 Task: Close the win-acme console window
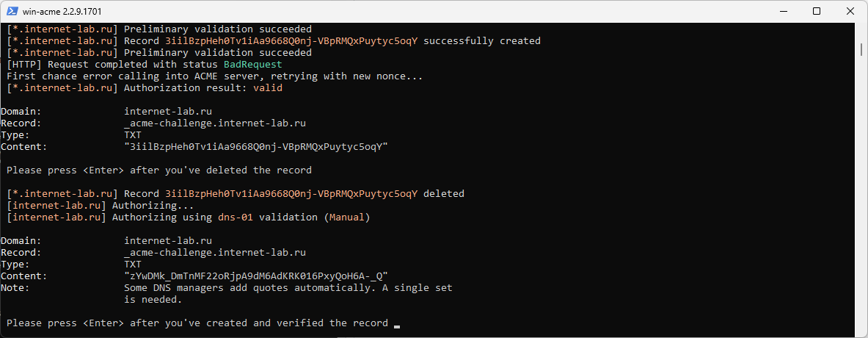pyautogui.click(x=850, y=11)
